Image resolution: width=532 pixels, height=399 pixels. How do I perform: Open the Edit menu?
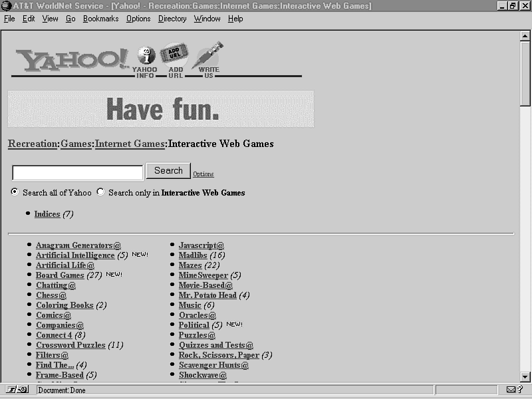[x=29, y=19]
